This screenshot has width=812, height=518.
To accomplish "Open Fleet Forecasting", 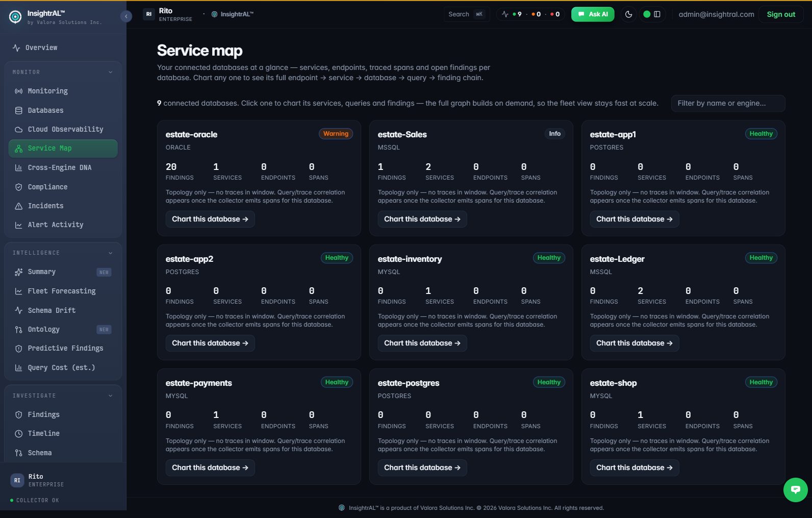I will click(x=63, y=291).
